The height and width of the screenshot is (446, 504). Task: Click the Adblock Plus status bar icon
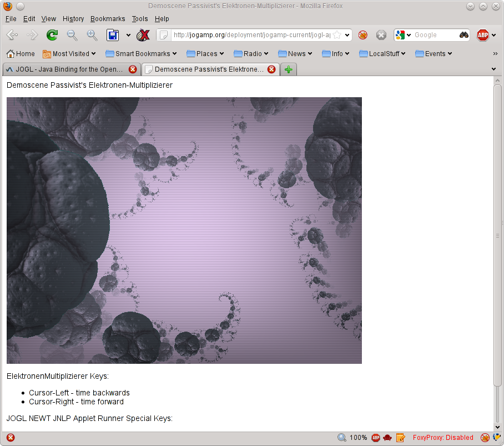375,438
